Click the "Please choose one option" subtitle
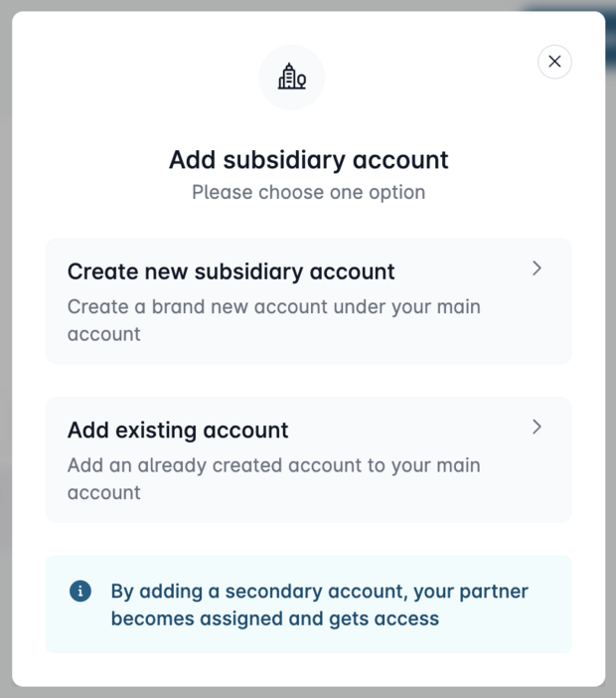Screen dimensions: 616x698 coord(308,192)
